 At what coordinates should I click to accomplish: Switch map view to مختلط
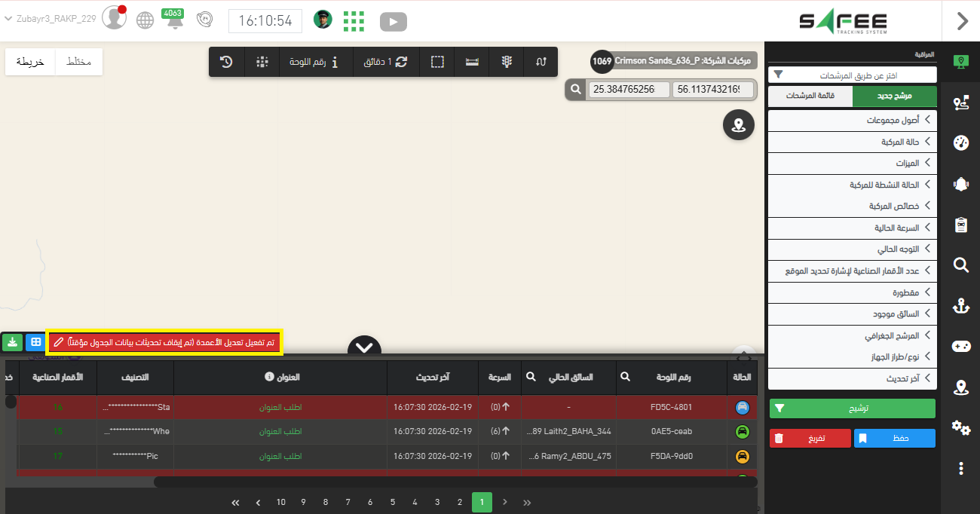coord(78,62)
